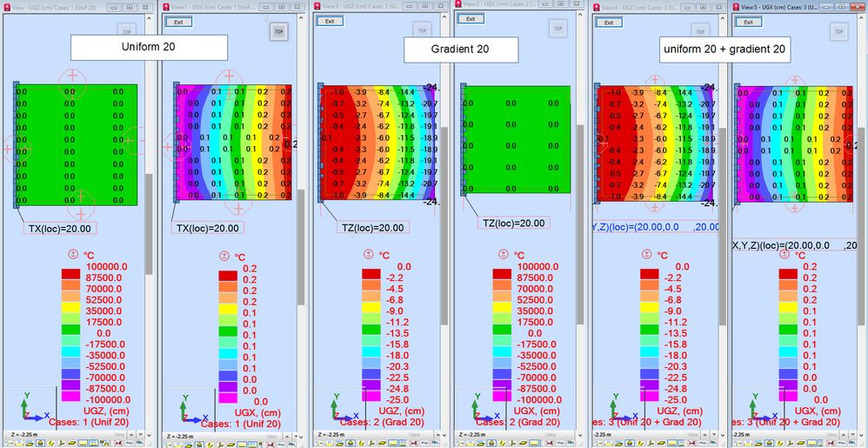The height and width of the screenshot is (448, 868).
Task: Expand chevron at bottom-right of View:3 window
Action: (444, 435)
